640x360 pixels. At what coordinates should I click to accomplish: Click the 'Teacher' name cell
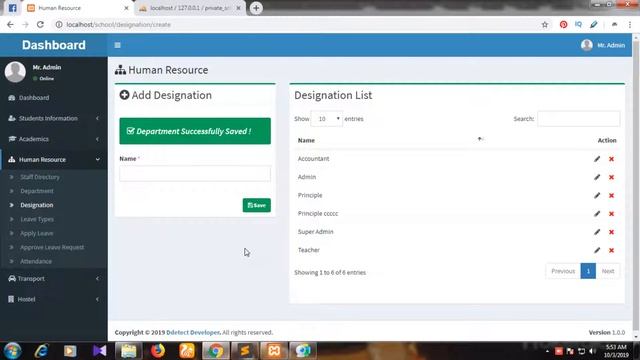tap(309, 250)
